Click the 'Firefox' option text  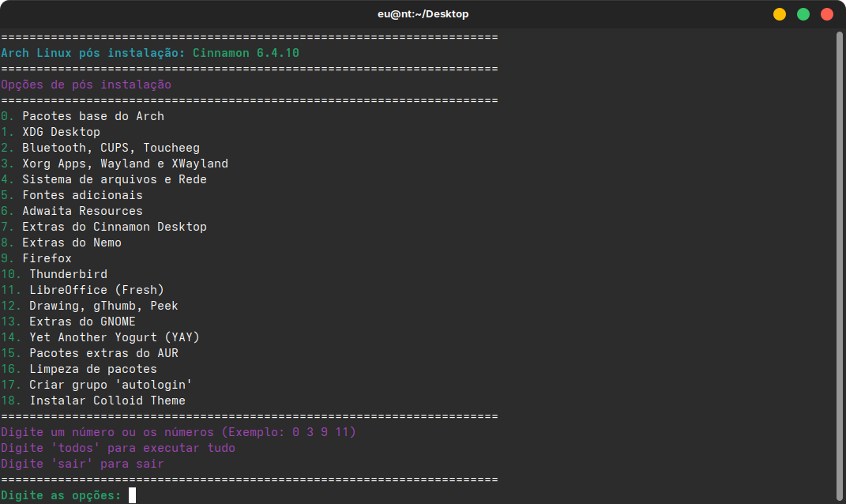[47, 258]
